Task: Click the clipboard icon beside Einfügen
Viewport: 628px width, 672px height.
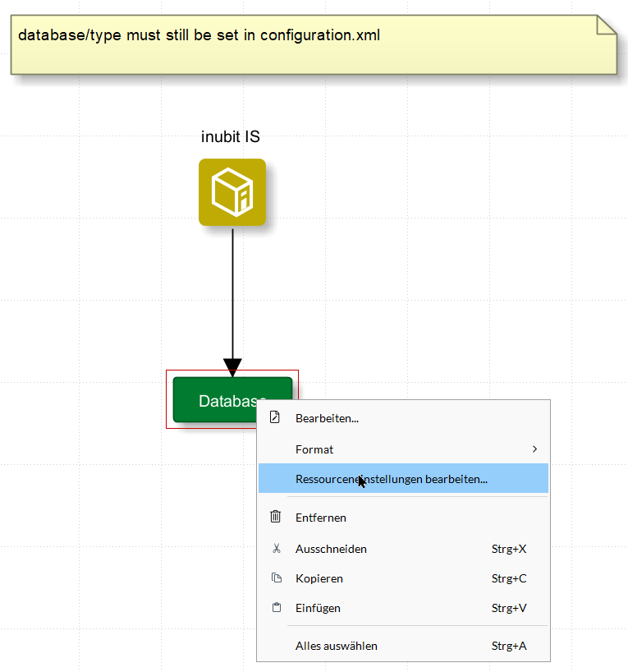Action: click(276, 608)
